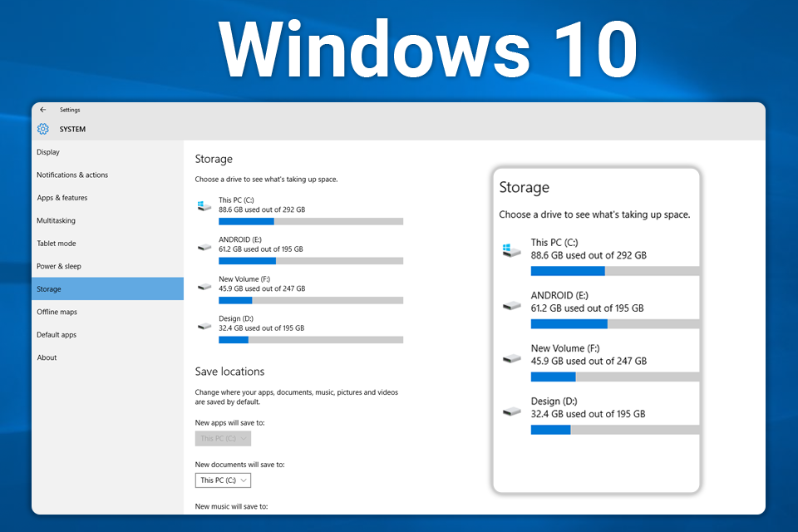Image resolution: width=798 pixels, height=532 pixels.
Task: Open Tablet mode settings
Action: pyautogui.click(x=107, y=244)
